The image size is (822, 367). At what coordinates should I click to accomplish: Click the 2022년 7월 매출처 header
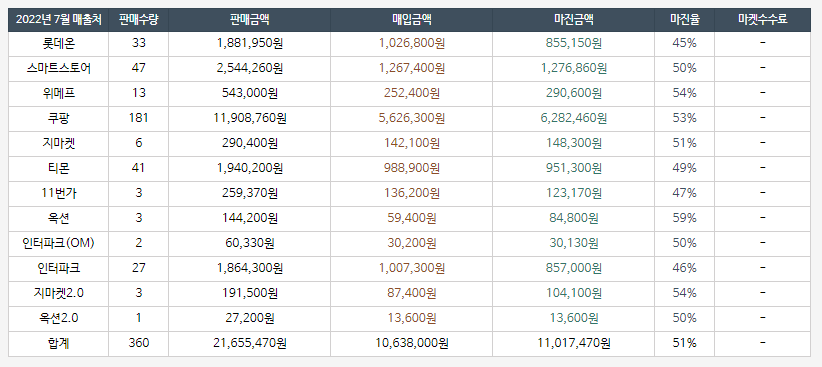59,20
